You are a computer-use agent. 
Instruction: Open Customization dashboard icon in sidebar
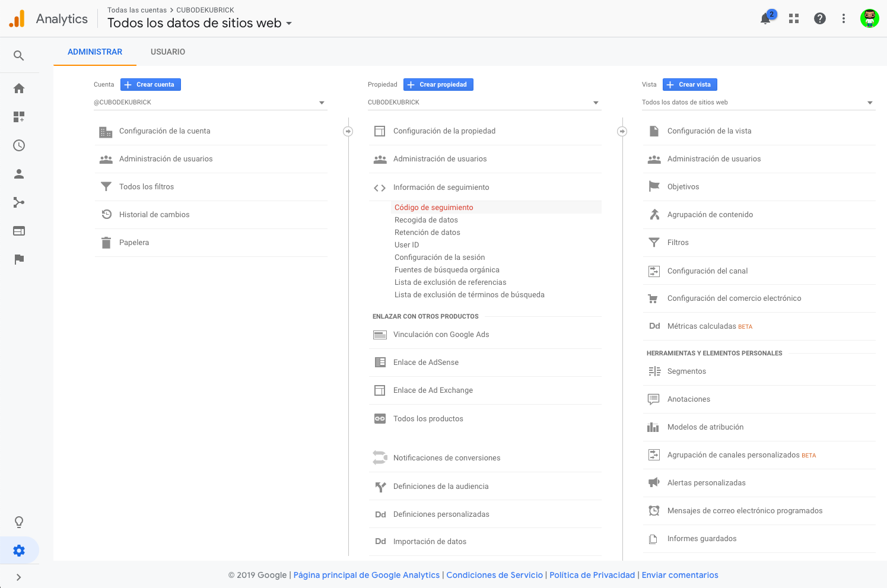point(19,117)
